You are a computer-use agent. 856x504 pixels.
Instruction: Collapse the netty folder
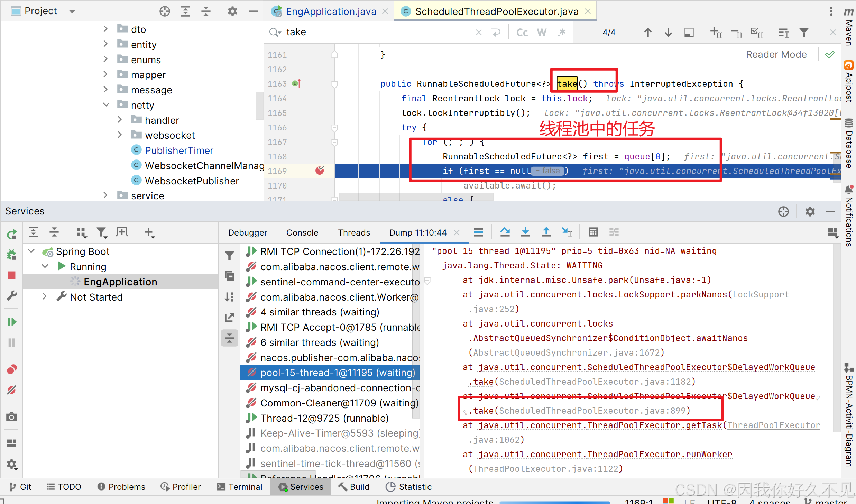[x=106, y=105]
